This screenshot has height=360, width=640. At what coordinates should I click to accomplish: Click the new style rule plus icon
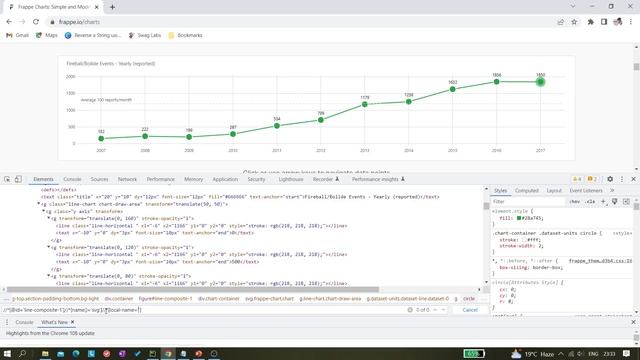[x=603, y=201]
